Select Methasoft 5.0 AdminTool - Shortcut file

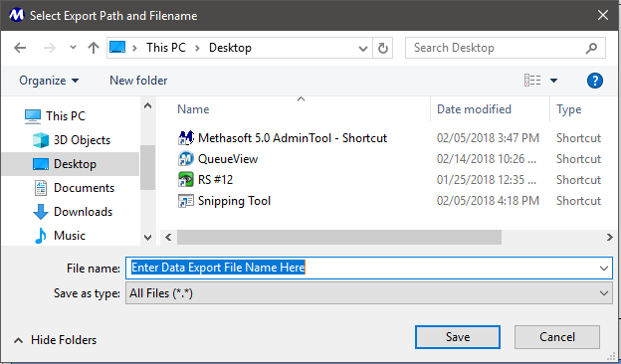coord(293,138)
